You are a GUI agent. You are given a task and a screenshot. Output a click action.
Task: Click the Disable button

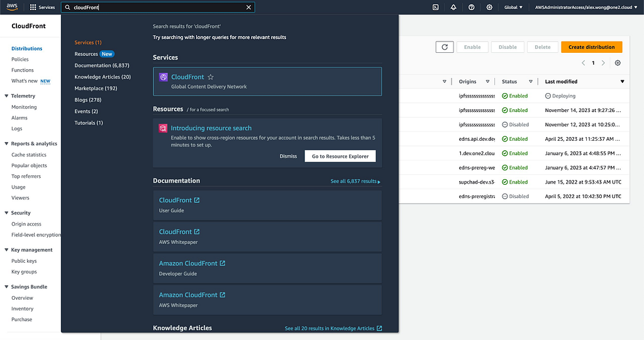click(508, 47)
